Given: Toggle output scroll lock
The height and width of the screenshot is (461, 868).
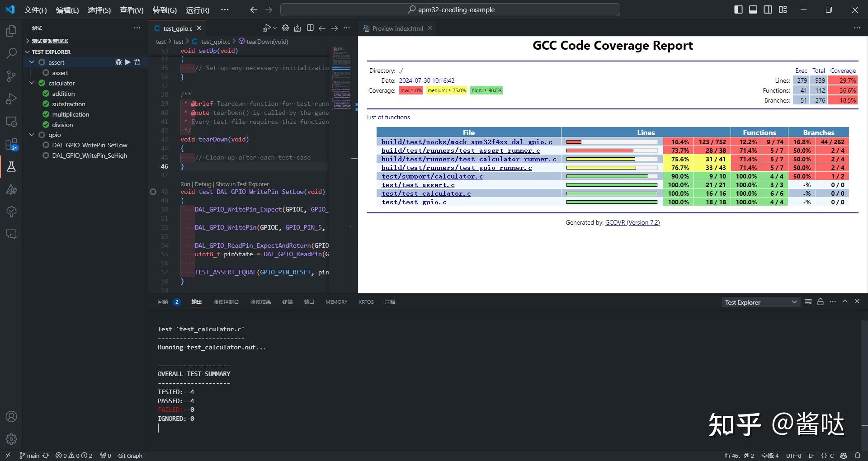Looking at the screenshot, I should coord(821,302).
